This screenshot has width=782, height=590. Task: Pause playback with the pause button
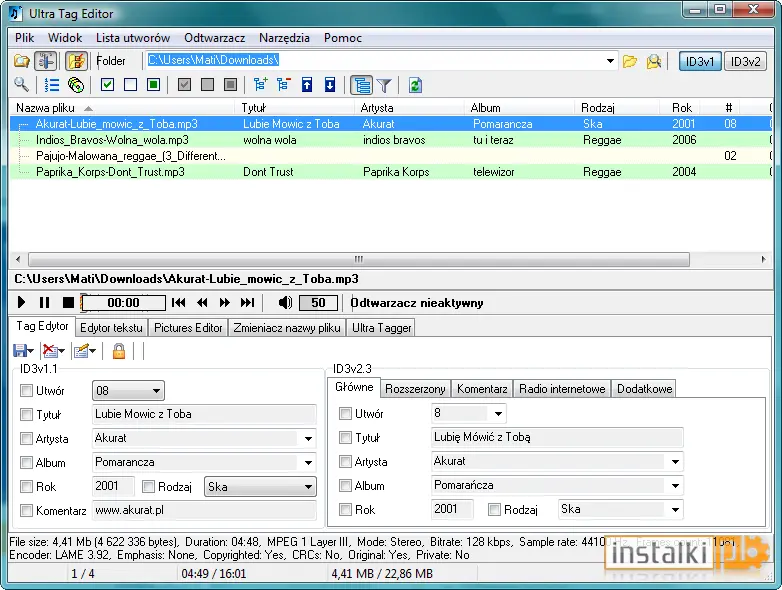click(44, 303)
